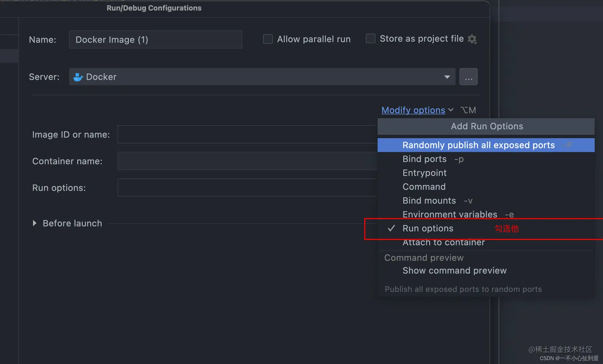The image size is (603, 364).
Task: Click the Container name input field
Action: pyautogui.click(x=247, y=161)
